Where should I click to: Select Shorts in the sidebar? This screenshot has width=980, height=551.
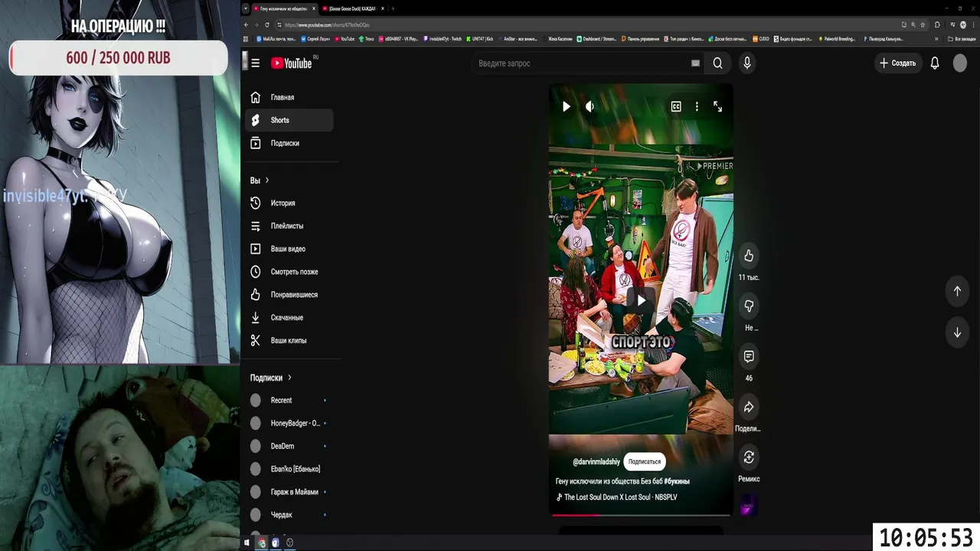289,120
